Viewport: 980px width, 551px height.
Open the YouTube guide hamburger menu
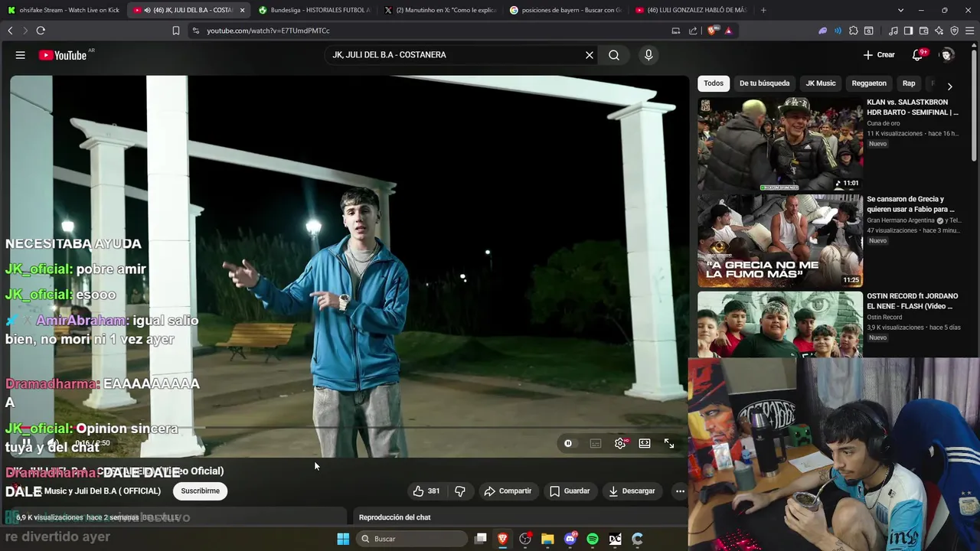[21, 55]
